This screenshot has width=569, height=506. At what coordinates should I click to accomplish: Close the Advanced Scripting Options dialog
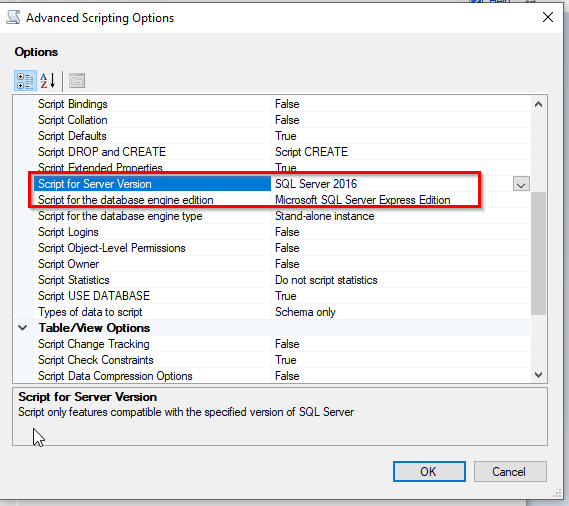[548, 17]
